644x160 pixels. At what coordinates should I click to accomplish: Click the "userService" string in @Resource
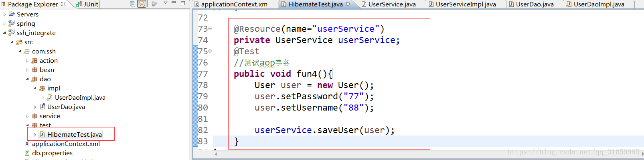(x=346, y=29)
